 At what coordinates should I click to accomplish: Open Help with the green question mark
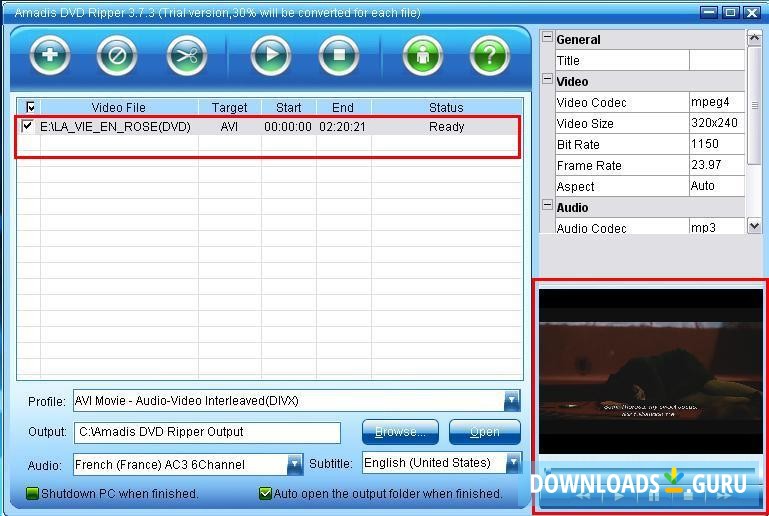(489, 54)
